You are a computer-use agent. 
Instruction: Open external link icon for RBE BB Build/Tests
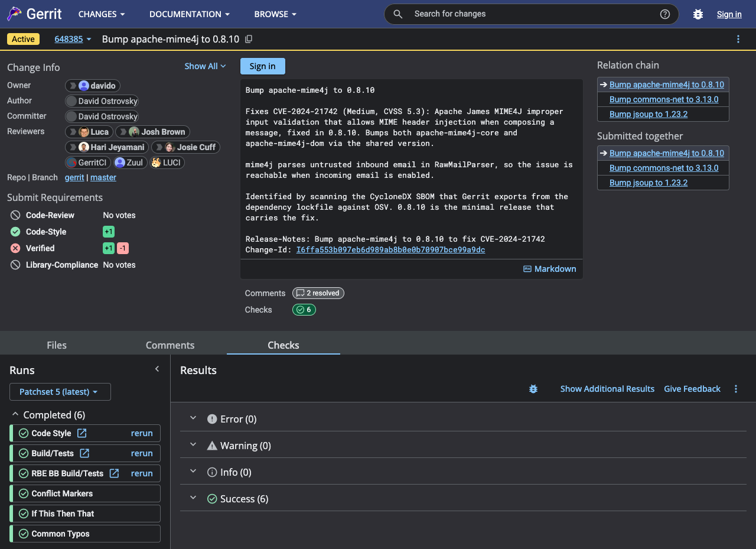coord(114,473)
